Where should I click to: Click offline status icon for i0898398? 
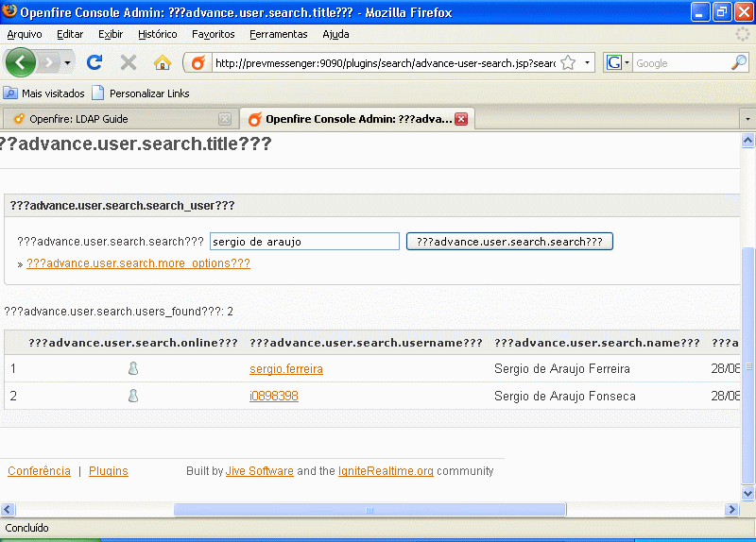click(x=133, y=397)
